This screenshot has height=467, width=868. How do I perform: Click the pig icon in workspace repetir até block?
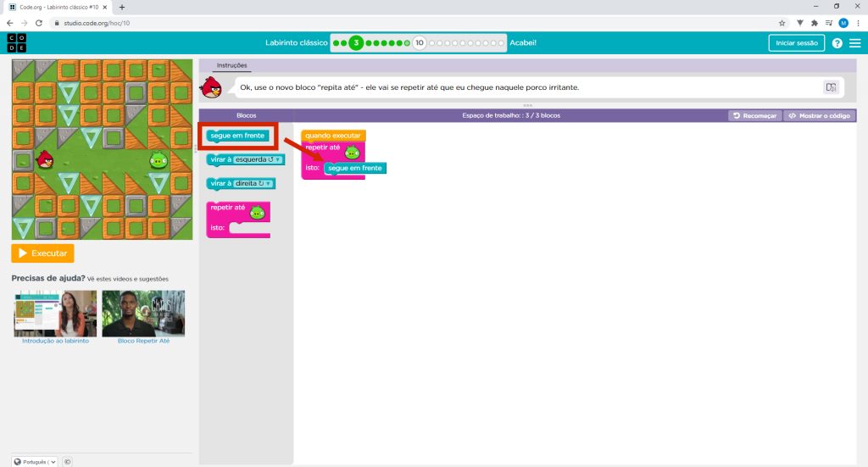pyautogui.click(x=352, y=153)
